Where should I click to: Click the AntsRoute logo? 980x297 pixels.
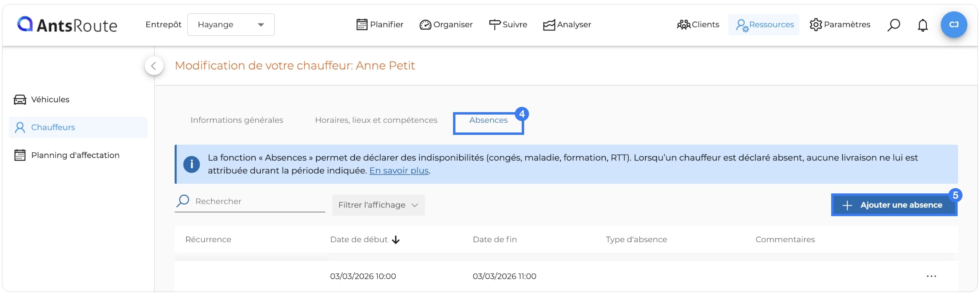pyautogui.click(x=67, y=25)
